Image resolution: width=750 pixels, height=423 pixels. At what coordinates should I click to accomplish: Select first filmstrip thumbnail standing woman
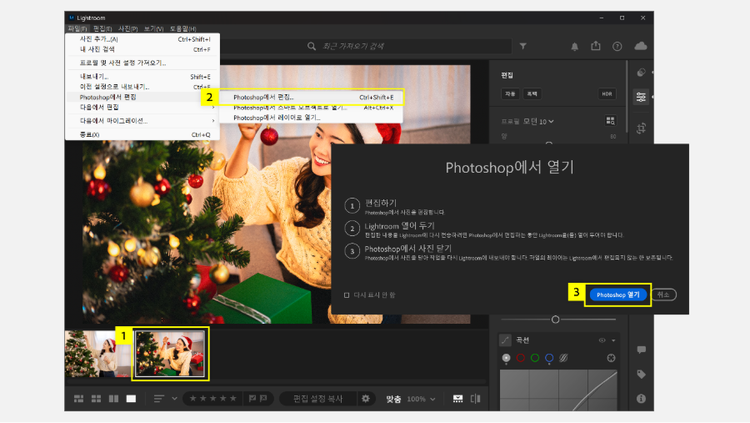(x=98, y=354)
